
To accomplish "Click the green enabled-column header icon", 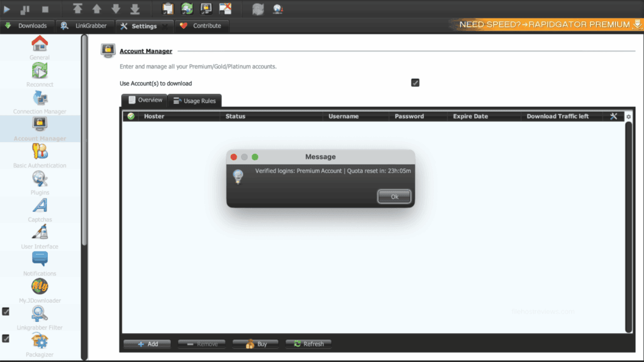I will (x=131, y=116).
